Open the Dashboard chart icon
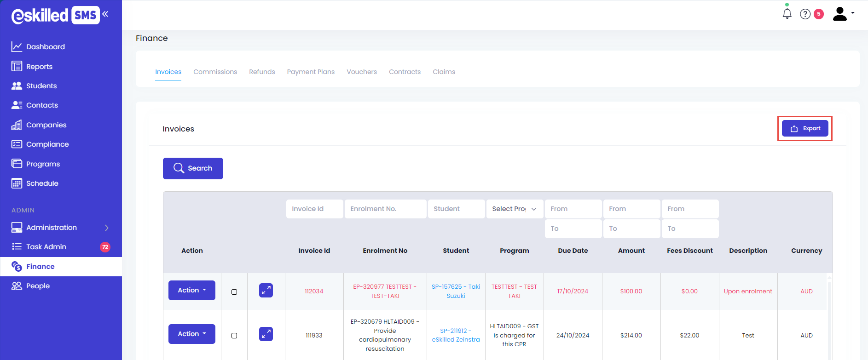The height and width of the screenshot is (360, 868). (17, 47)
